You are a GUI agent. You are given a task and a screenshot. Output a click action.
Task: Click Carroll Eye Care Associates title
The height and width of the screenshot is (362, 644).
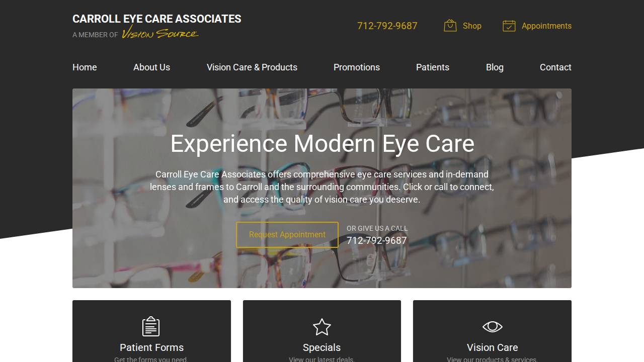(157, 19)
